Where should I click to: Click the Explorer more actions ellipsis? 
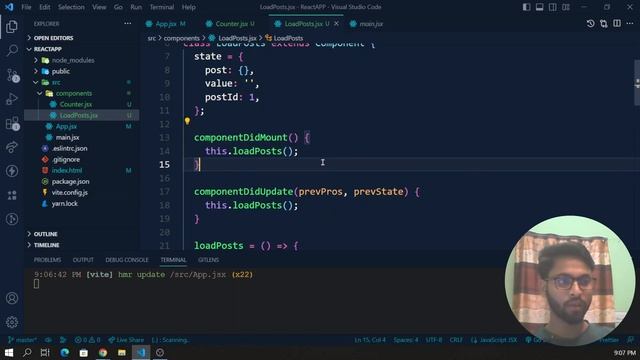pyautogui.click(x=128, y=24)
